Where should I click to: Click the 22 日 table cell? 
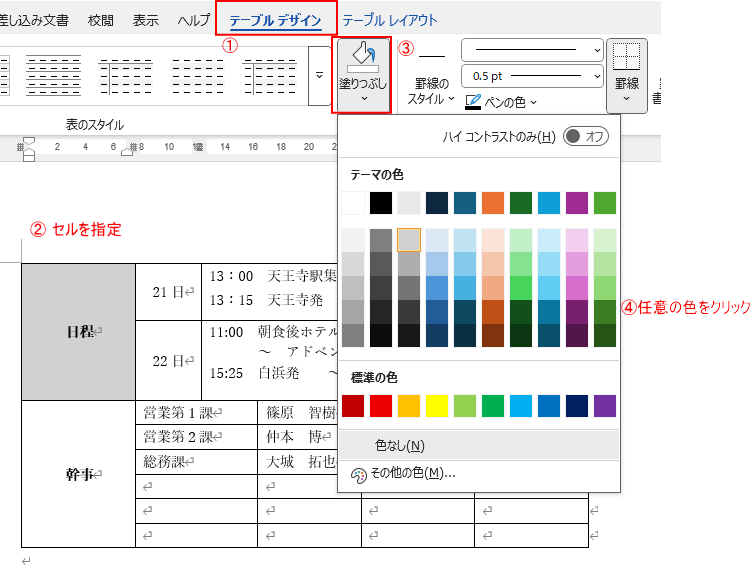click(x=168, y=360)
